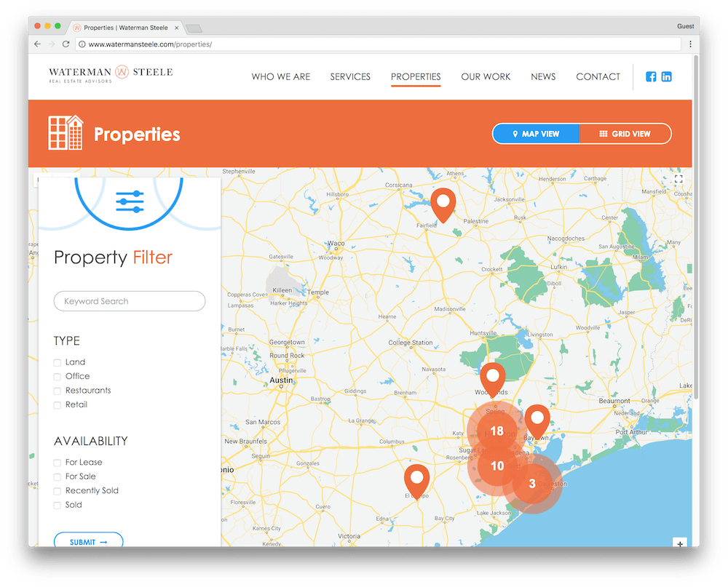Open the Our Work page
The image size is (728, 587).
coord(486,76)
